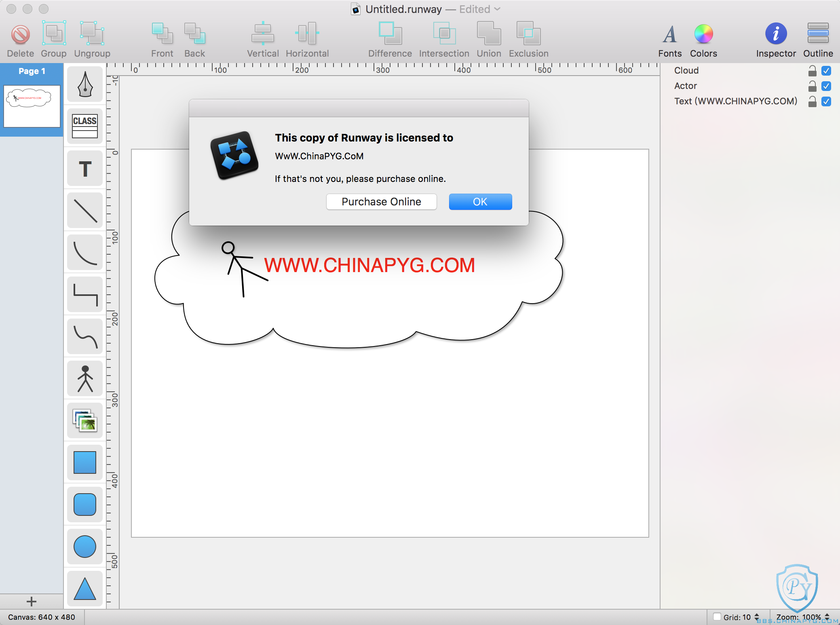Select the Rectangle shape tool
The image size is (840, 625).
tap(85, 463)
